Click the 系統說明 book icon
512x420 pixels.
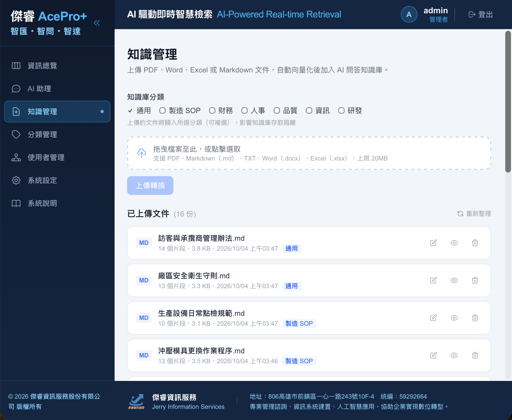pos(16,203)
